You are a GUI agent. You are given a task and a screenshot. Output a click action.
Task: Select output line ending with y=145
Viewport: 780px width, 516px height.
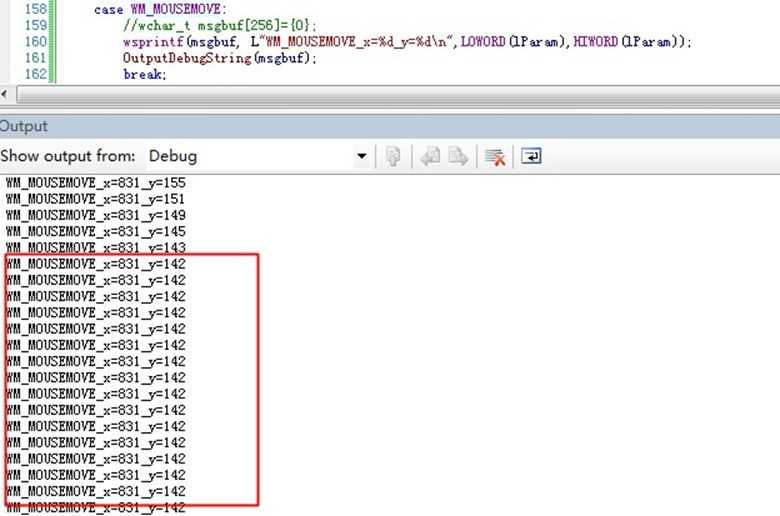coord(96,232)
